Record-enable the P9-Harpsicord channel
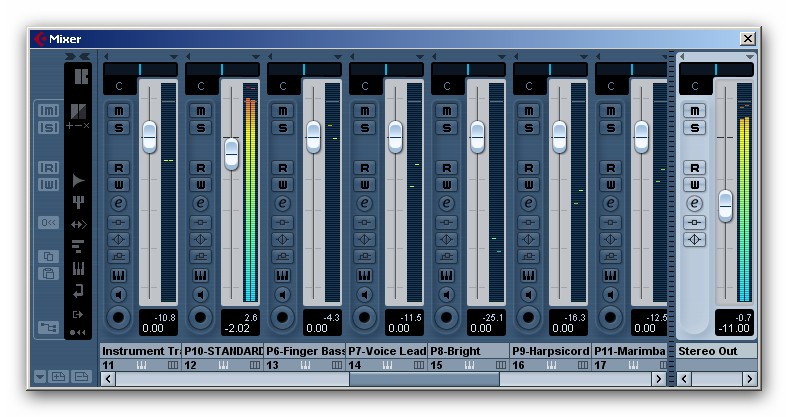788x417 pixels. click(528, 318)
